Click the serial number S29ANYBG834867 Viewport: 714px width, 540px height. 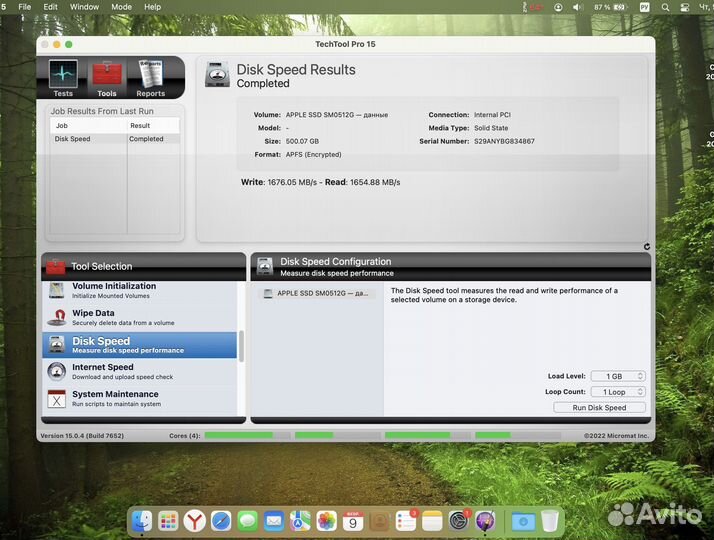[x=504, y=141]
